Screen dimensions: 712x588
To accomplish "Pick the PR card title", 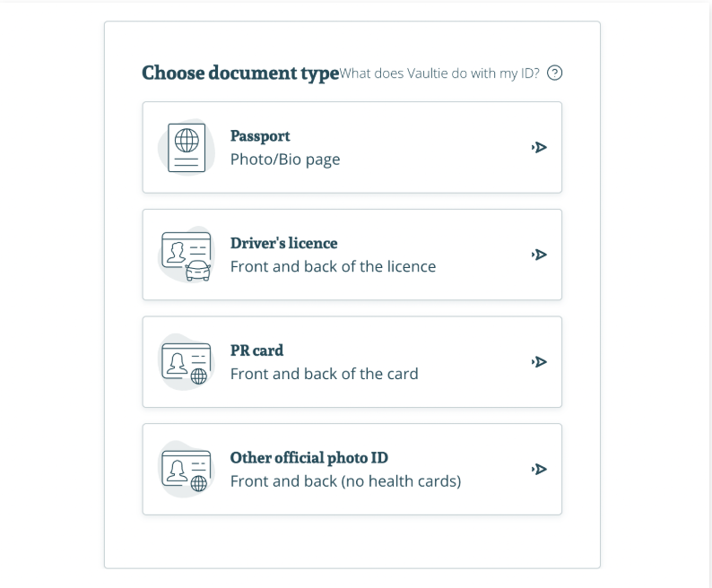I will (256, 350).
